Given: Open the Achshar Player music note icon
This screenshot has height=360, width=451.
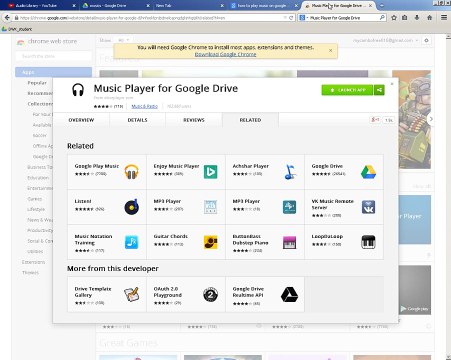Looking at the screenshot, I should (290, 172).
